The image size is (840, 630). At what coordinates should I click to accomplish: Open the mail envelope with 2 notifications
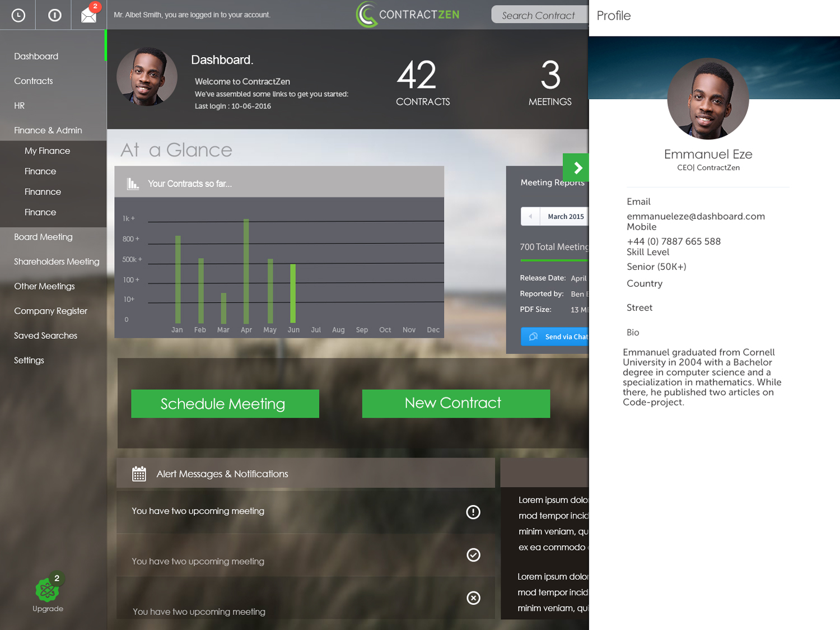pos(89,15)
